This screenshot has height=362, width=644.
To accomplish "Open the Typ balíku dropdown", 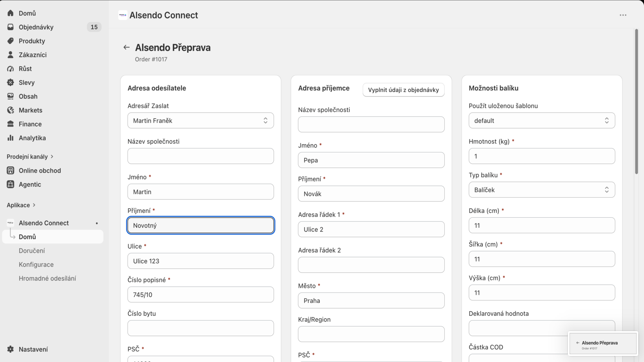I will coord(542,190).
